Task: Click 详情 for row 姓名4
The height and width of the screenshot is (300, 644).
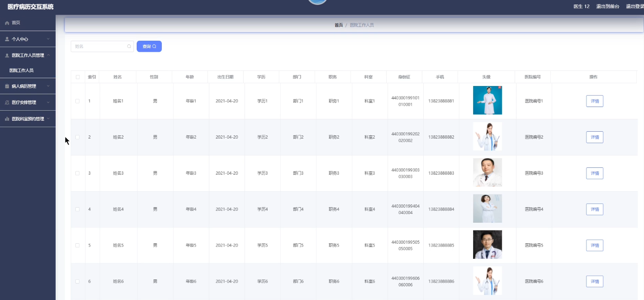Action: [595, 209]
